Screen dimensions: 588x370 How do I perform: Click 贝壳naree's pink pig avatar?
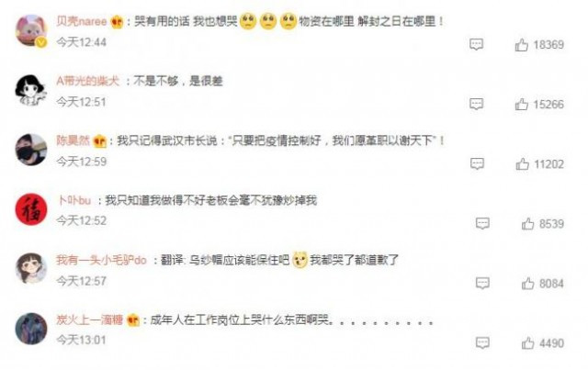click(31, 30)
